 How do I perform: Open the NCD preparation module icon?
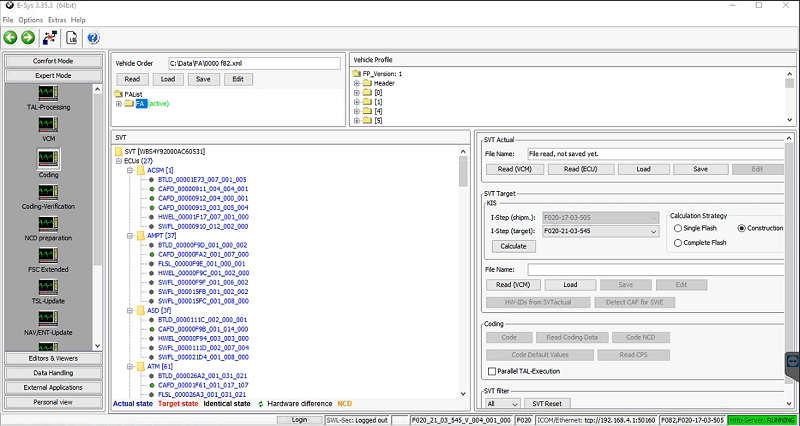48,223
